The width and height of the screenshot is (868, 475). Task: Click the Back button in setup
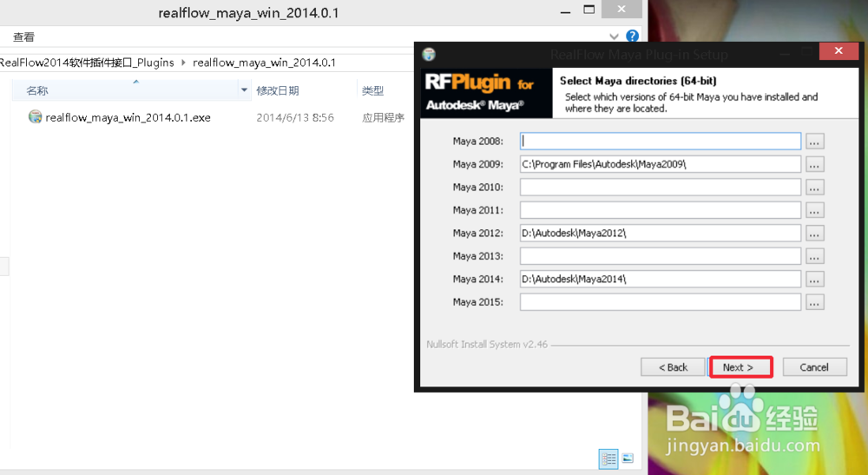pos(673,367)
